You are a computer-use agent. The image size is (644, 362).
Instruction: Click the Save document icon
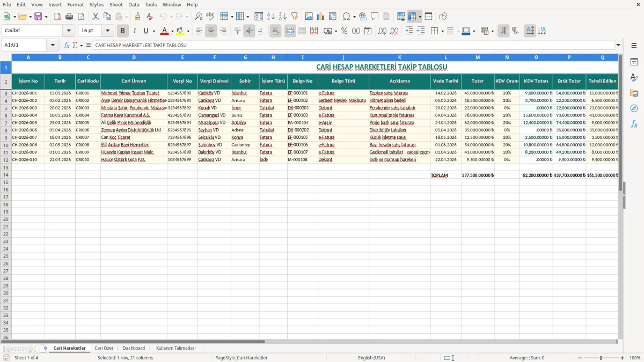pos(38,17)
